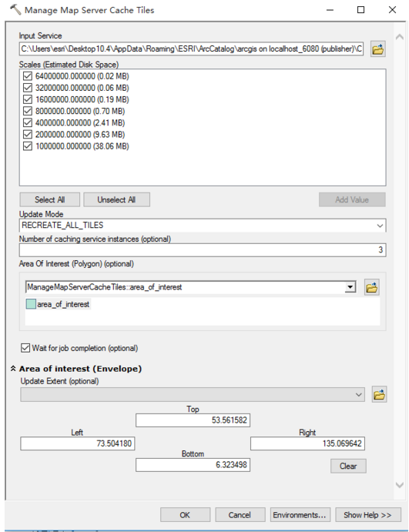Cancel the cache tiles dialog
The width and height of the screenshot is (409, 532).
(x=240, y=515)
